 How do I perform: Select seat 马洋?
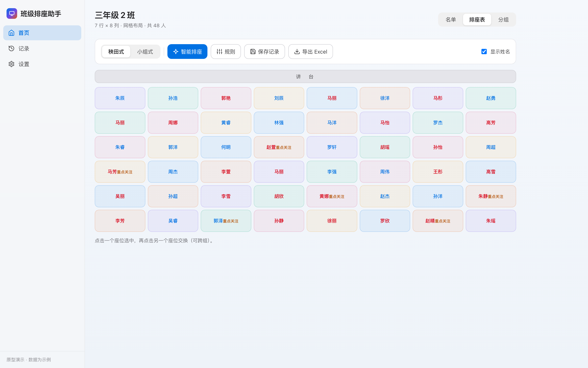[332, 123]
